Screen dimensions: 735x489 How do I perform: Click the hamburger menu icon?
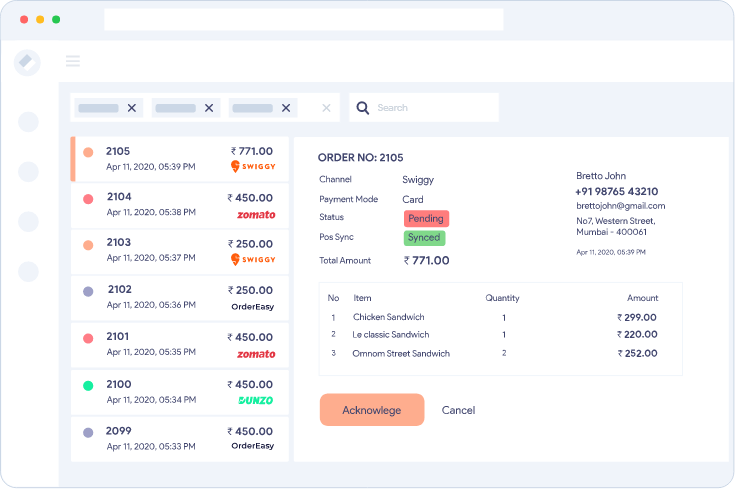coord(73,61)
